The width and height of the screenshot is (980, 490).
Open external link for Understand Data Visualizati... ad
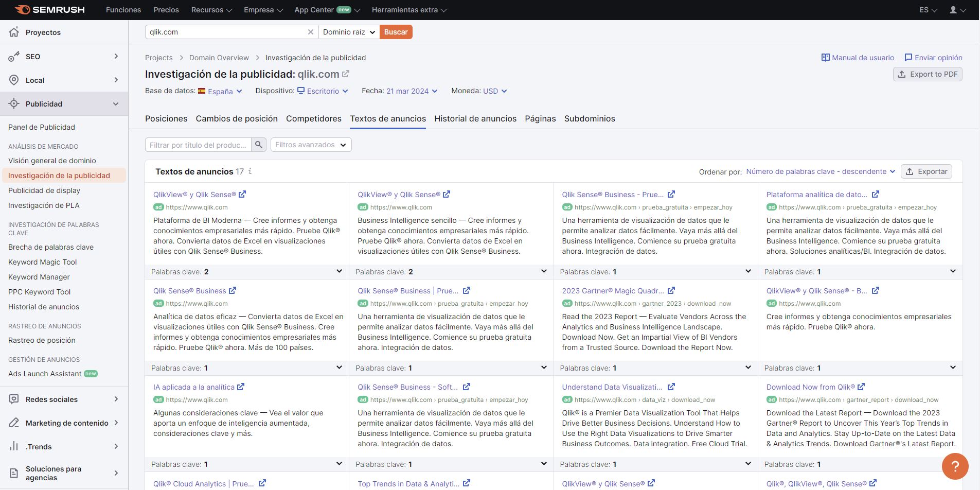671,387
